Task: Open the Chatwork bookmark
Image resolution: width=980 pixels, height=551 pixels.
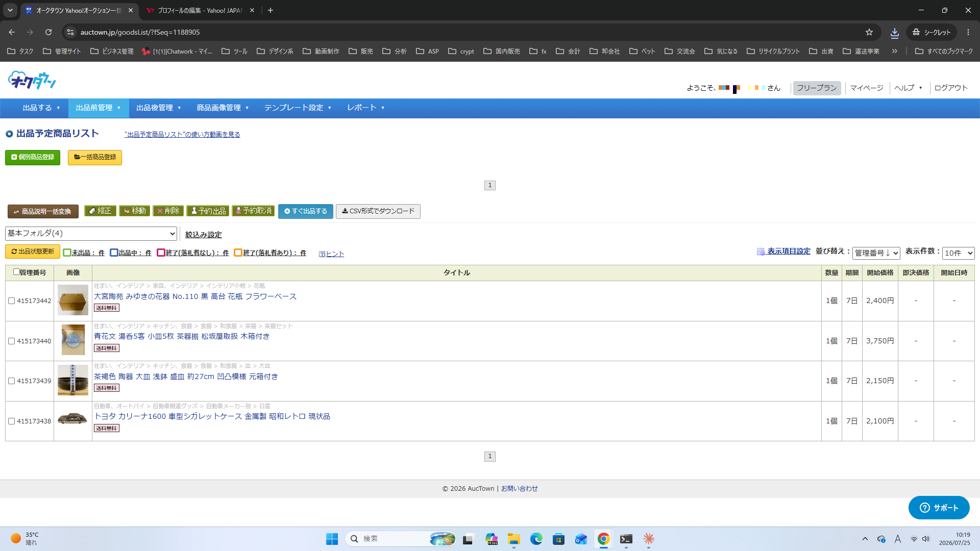Action: click(177, 51)
